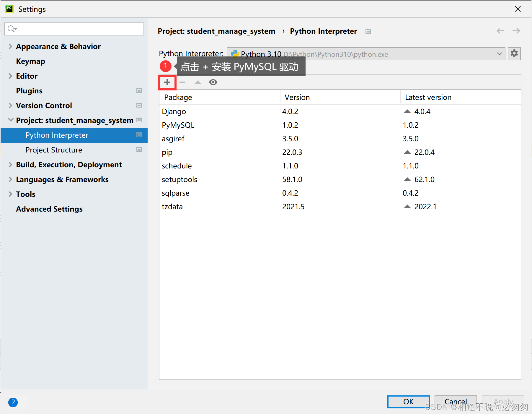This screenshot has width=532, height=414.
Task: Open the interpreter gear settings icon
Action: (514, 53)
